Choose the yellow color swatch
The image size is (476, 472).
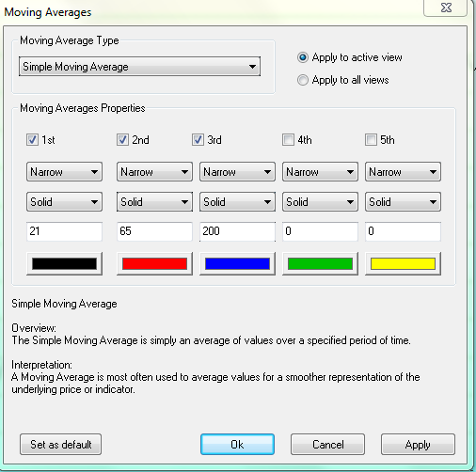pos(403,263)
